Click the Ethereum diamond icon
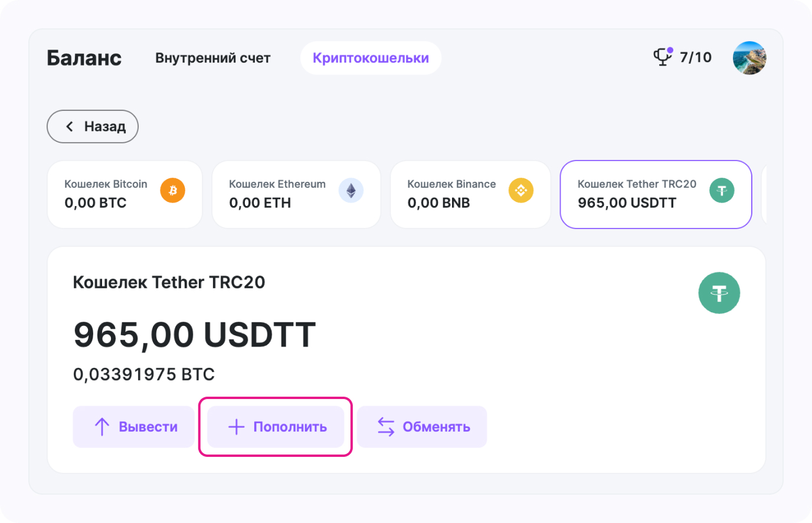 (x=351, y=191)
